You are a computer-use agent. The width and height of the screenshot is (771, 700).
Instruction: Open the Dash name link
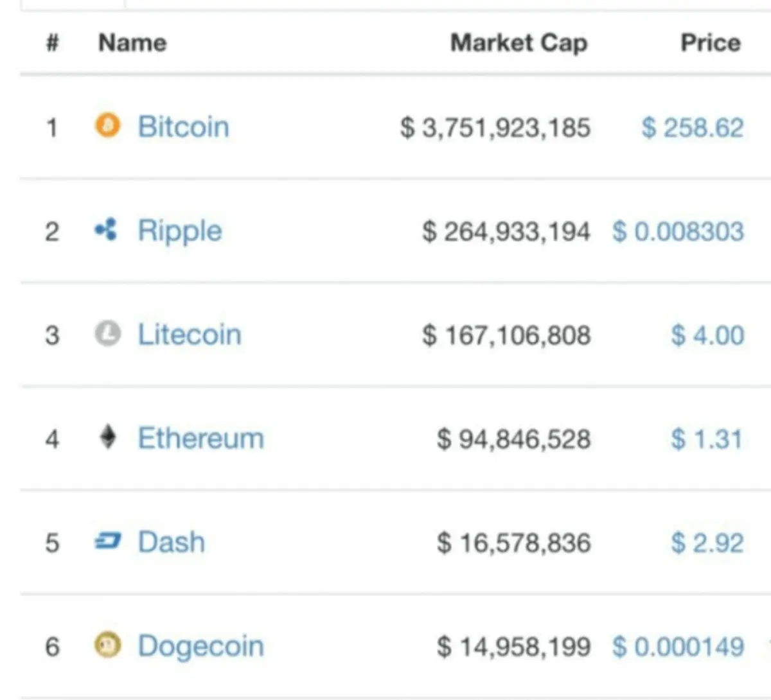172,543
